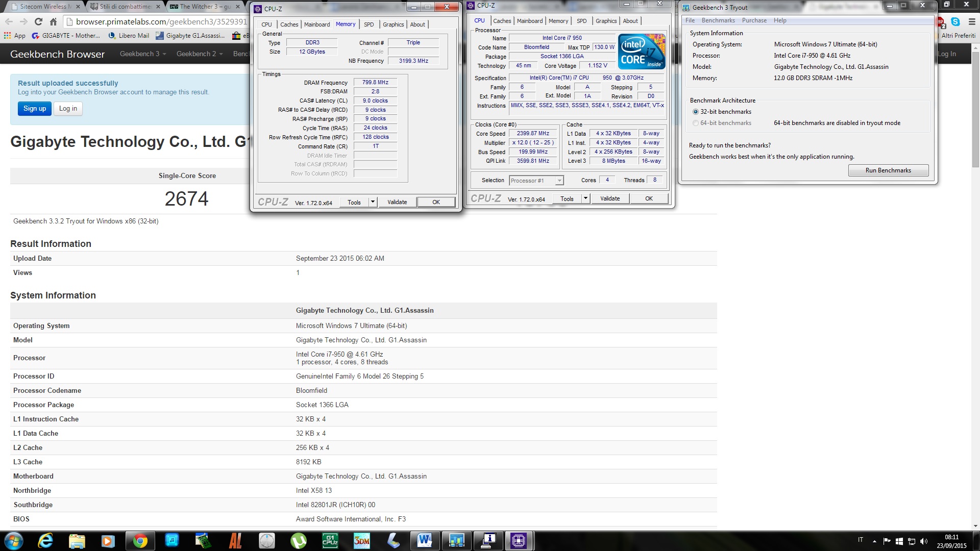980x551 pixels.
Task: Launch Internet Explorer from the taskbar
Action: 45,541
